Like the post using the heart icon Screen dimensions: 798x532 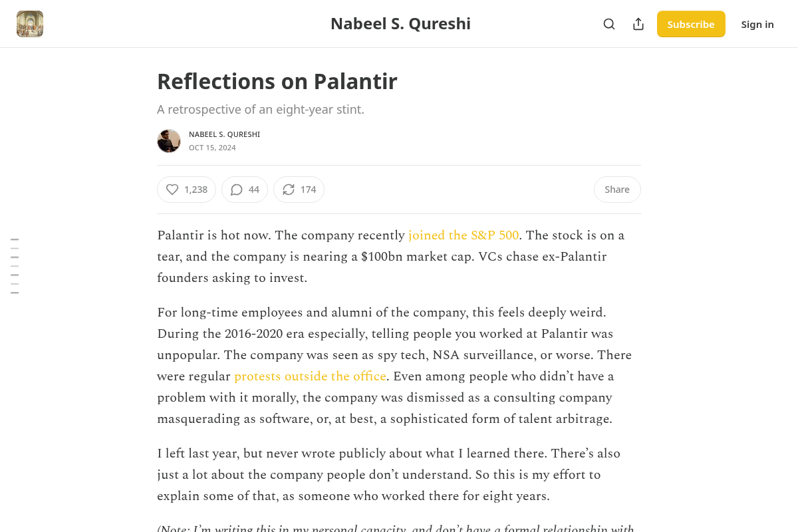(x=172, y=190)
